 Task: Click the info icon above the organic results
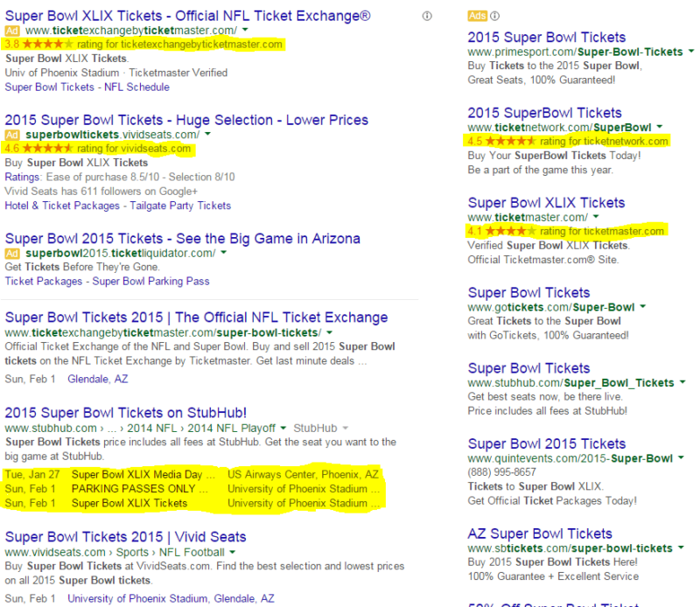pyautogui.click(x=426, y=15)
